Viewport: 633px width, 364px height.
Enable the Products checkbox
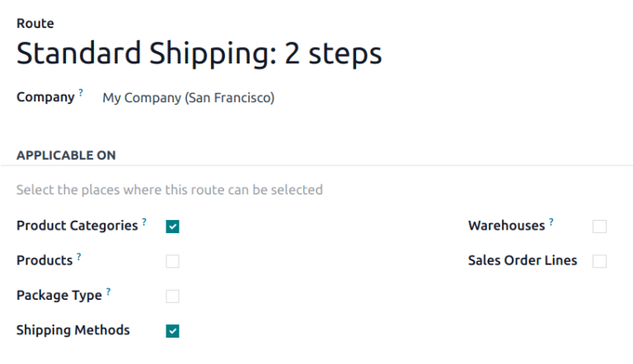(172, 262)
